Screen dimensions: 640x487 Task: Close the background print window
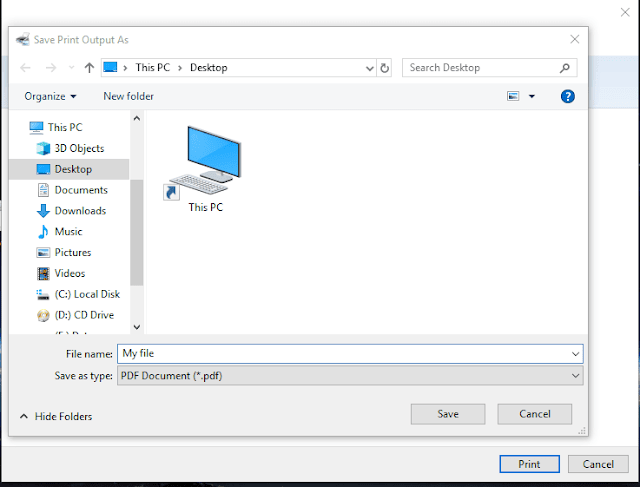pos(625,12)
